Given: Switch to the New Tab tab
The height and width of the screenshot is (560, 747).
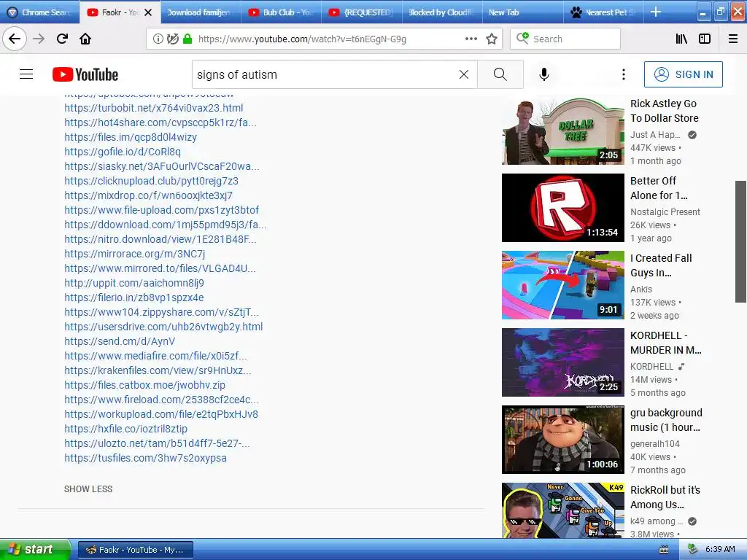Looking at the screenshot, I should tap(522, 12).
